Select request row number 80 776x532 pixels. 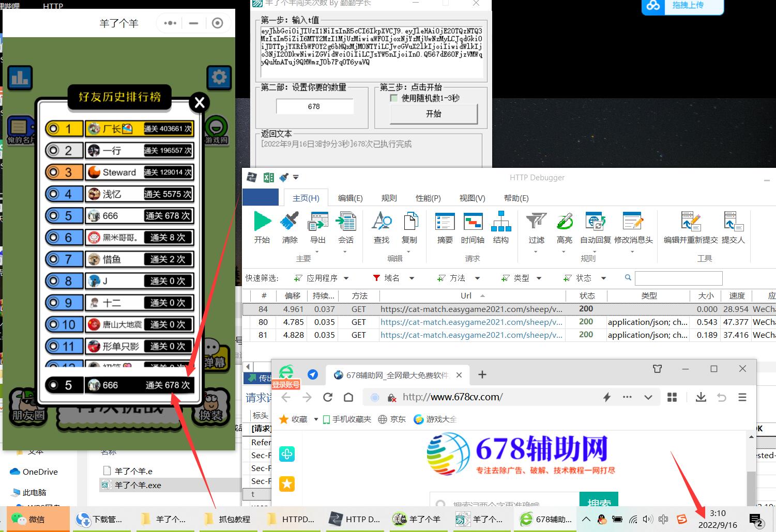(509, 322)
